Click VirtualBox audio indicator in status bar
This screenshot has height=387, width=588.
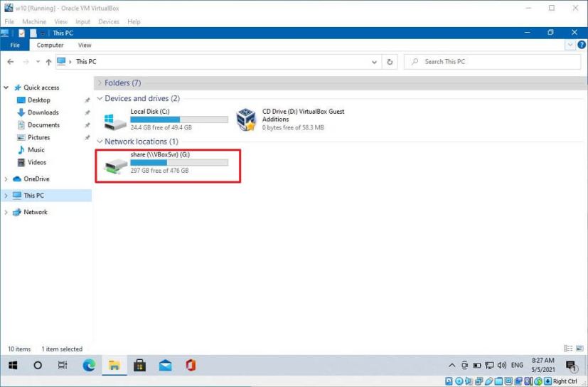tap(469, 381)
